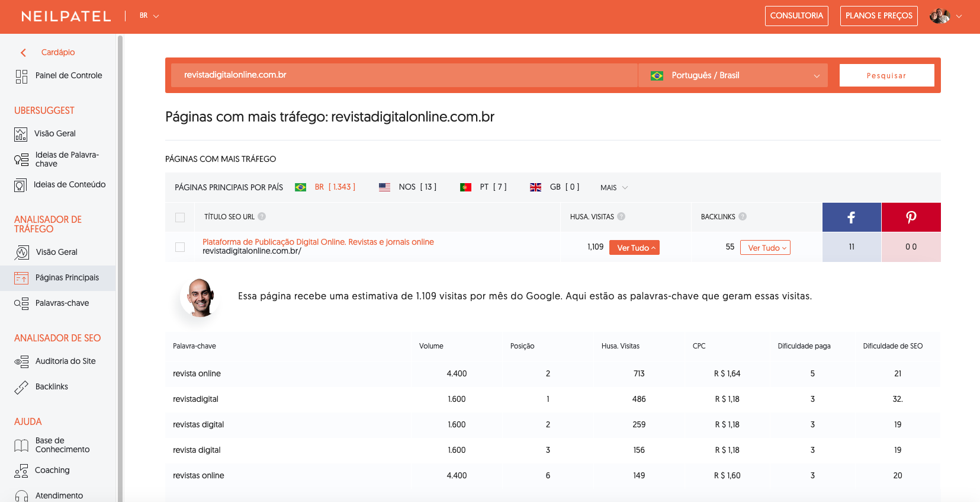This screenshot has height=502, width=980.
Task: Click the Atendimento headset icon
Action: (21, 496)
